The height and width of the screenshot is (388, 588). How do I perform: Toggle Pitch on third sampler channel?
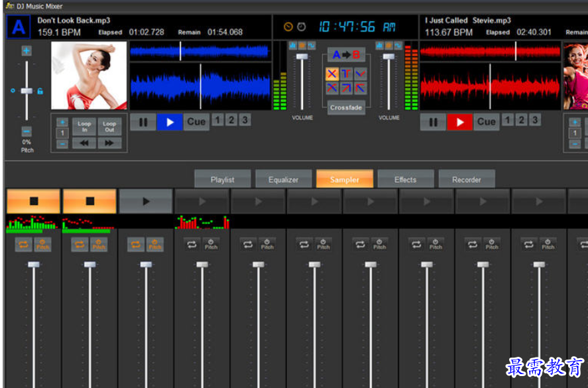155,245
